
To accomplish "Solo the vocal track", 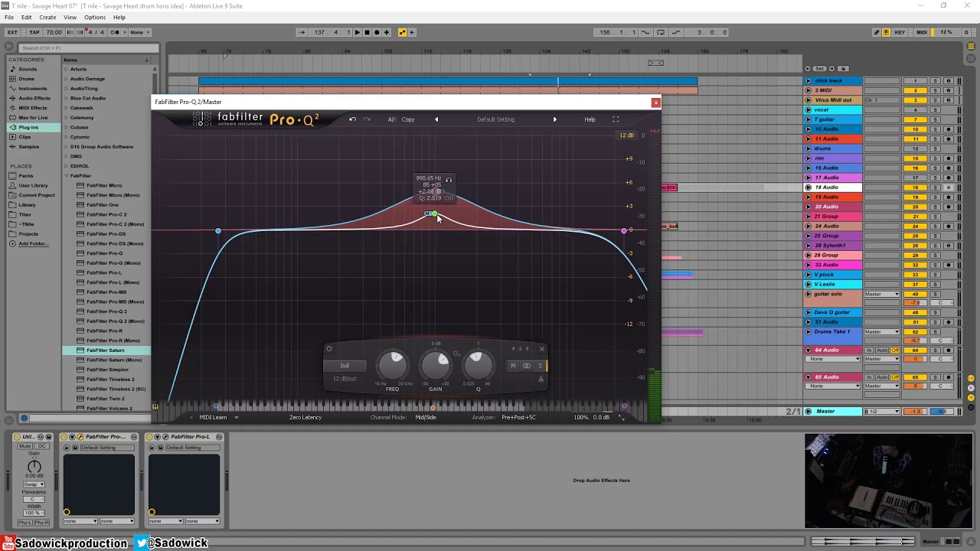I will click(935, 109).
